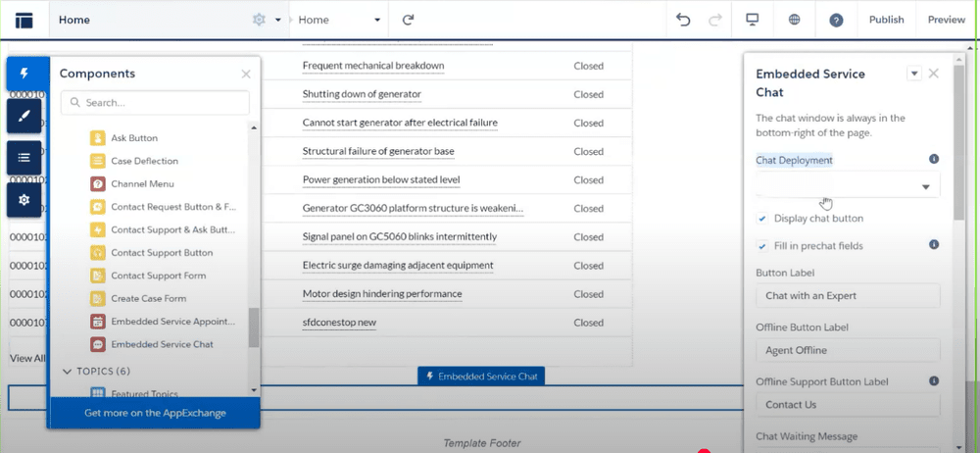Redo the last change

pyautogui.click(x=715, y=20)
